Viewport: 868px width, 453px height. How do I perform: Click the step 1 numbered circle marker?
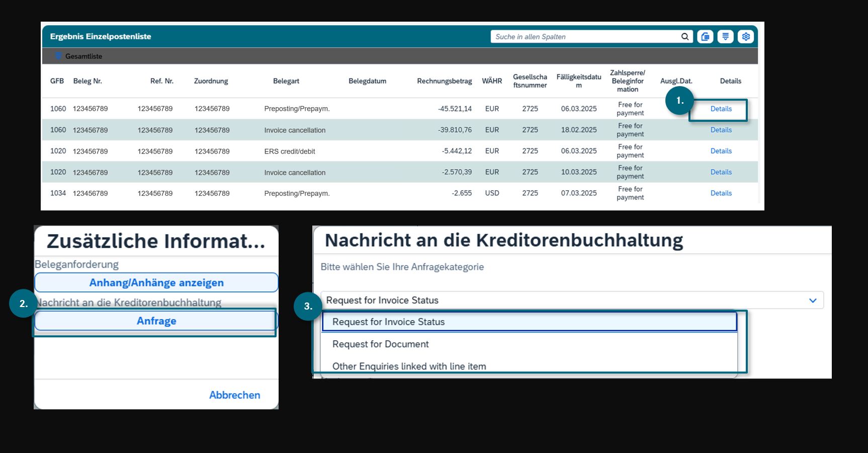(x=679, y=101)
